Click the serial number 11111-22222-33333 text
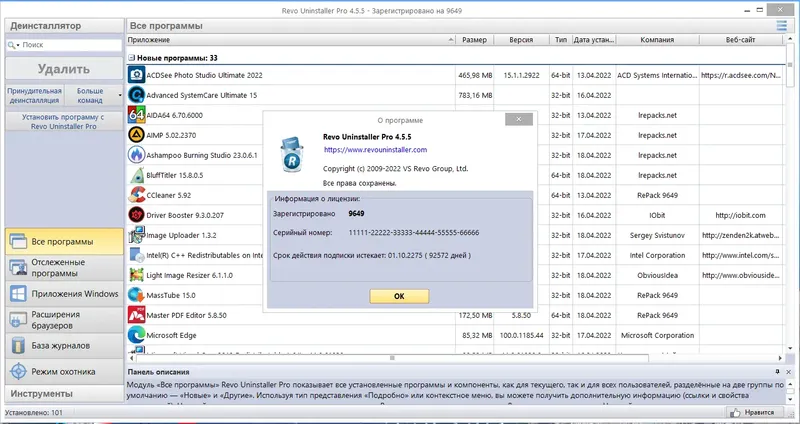 [x=414, y=233]
